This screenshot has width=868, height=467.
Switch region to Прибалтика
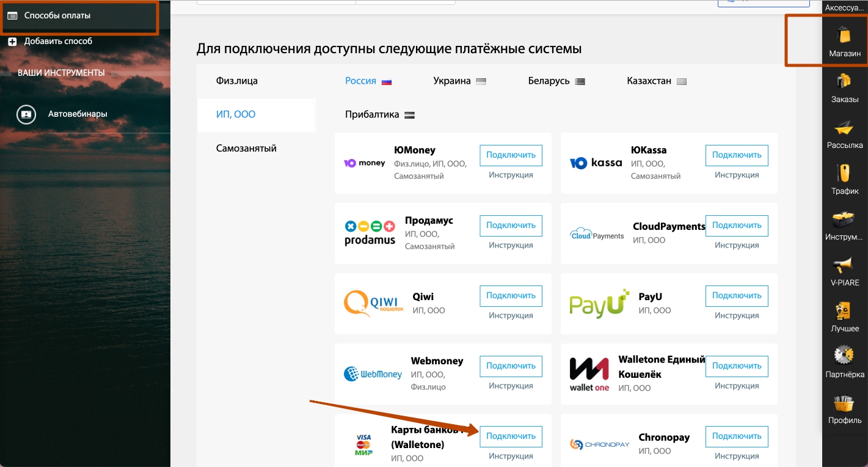[x=380, y=114]
